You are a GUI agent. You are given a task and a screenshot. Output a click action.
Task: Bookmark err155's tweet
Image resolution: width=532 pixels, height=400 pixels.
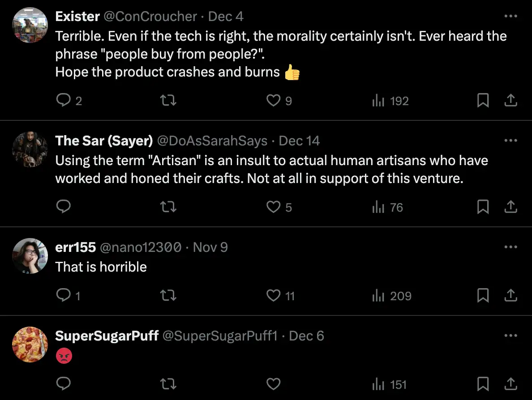point(483,295)
